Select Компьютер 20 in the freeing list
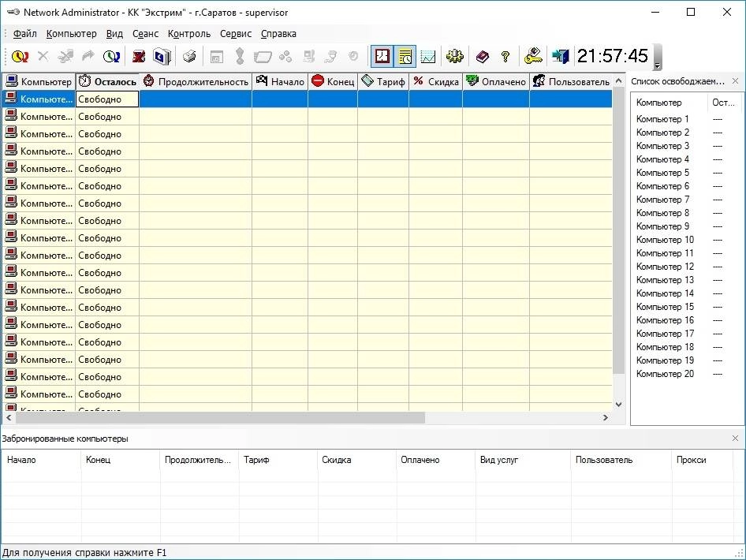746x560 pixels. [x=665, y=374]
